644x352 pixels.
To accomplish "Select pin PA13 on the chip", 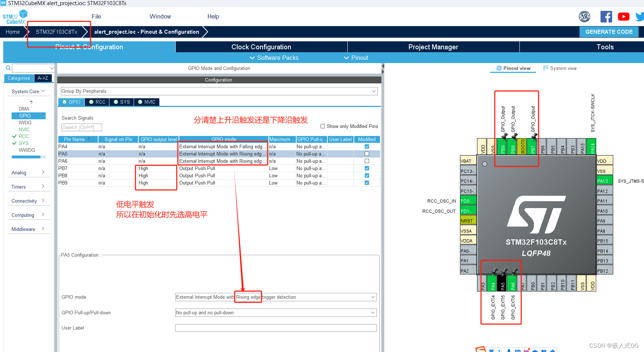I will point(605,181).
